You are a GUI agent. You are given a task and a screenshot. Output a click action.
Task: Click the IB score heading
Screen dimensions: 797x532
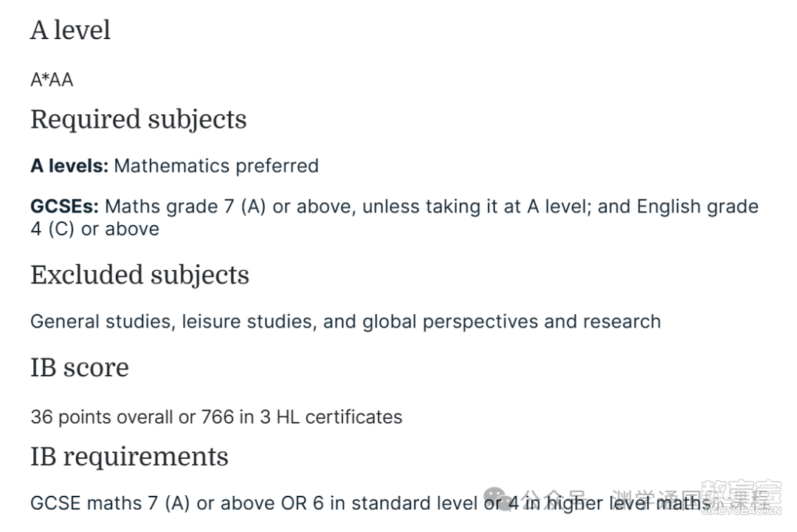[x=80, y=367]
